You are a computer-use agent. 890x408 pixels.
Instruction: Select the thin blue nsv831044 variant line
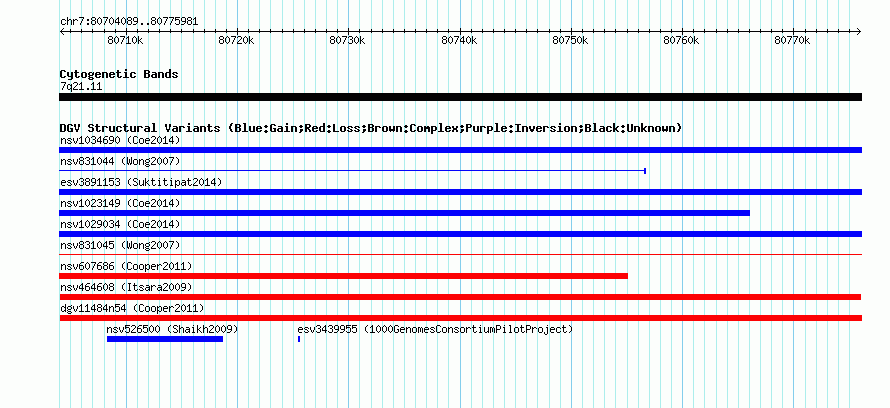coord(352,171)
